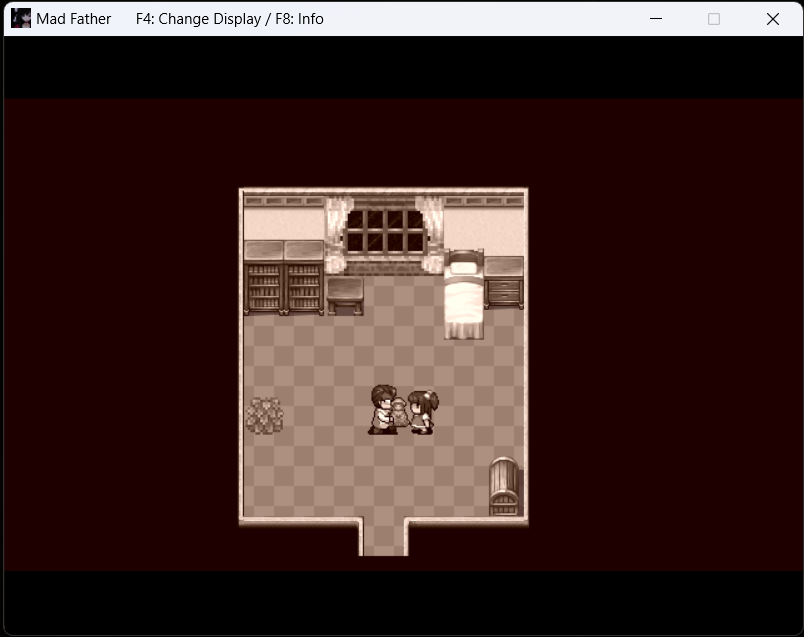Click the 'F4: Change Display / F8: Info' title text

click(x=229, y=19)
